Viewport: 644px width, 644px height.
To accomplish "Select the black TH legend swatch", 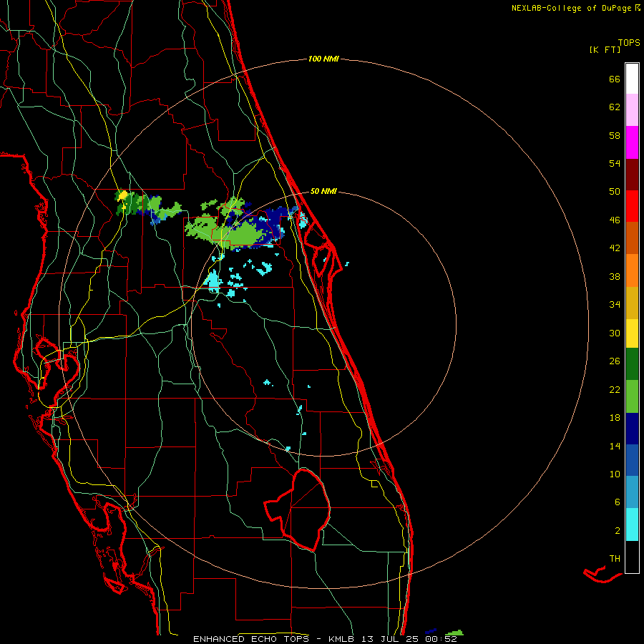I will pyautogui.click(x=632, y=557).
